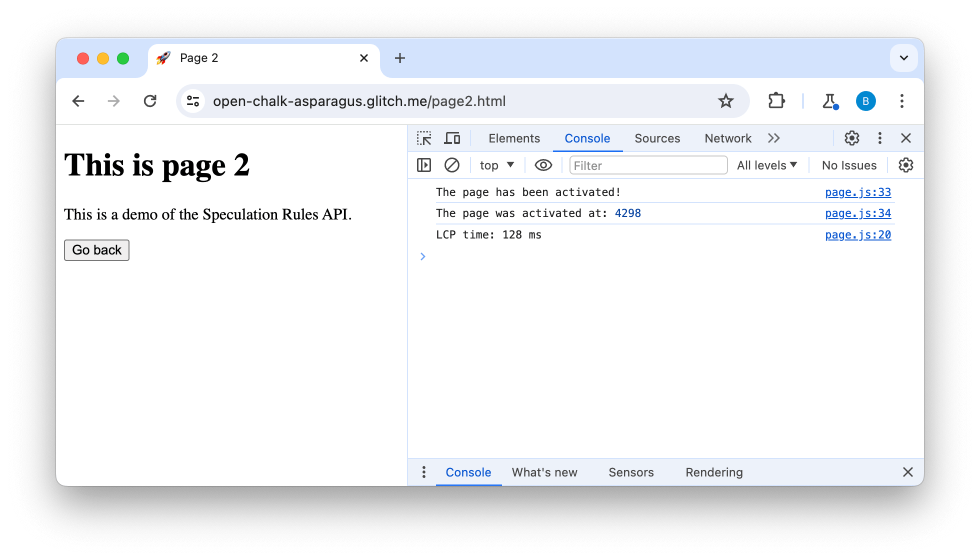Expand the top frame context dropdown

pos(495,164)
